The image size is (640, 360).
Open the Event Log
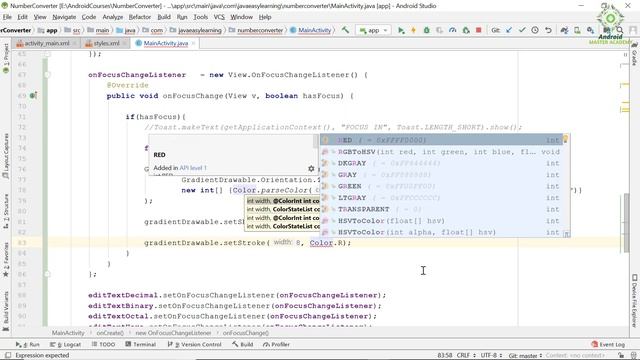click(608, 344)
